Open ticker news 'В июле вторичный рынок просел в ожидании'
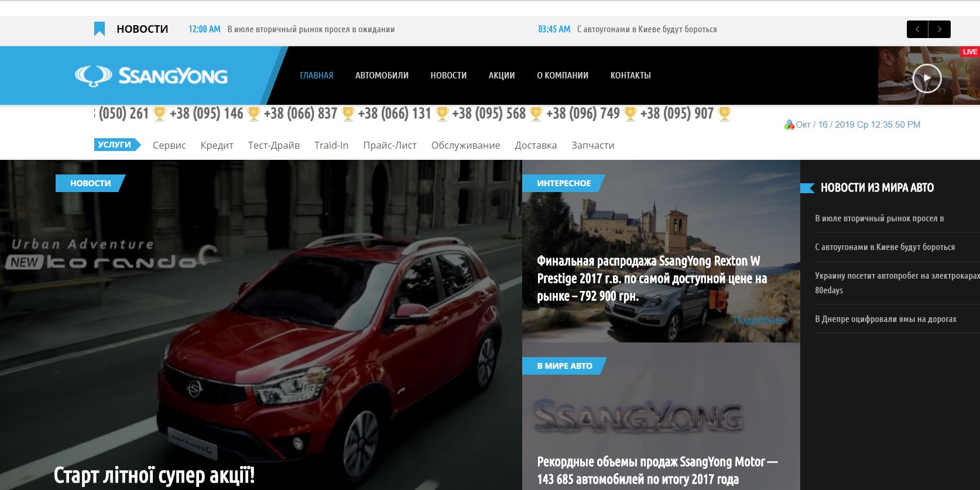This screenshot has width=980, height=490. [x=311, y=29]
